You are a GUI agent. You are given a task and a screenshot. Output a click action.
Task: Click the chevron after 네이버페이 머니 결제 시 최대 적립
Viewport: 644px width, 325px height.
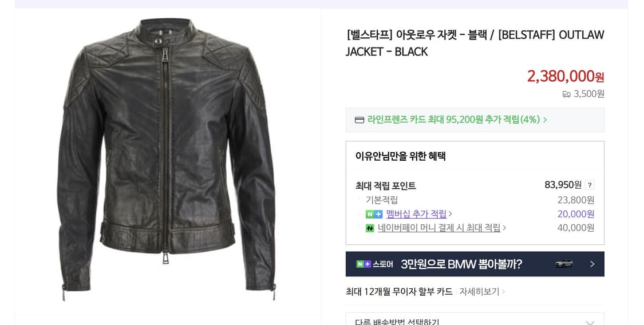coord(504,228)
